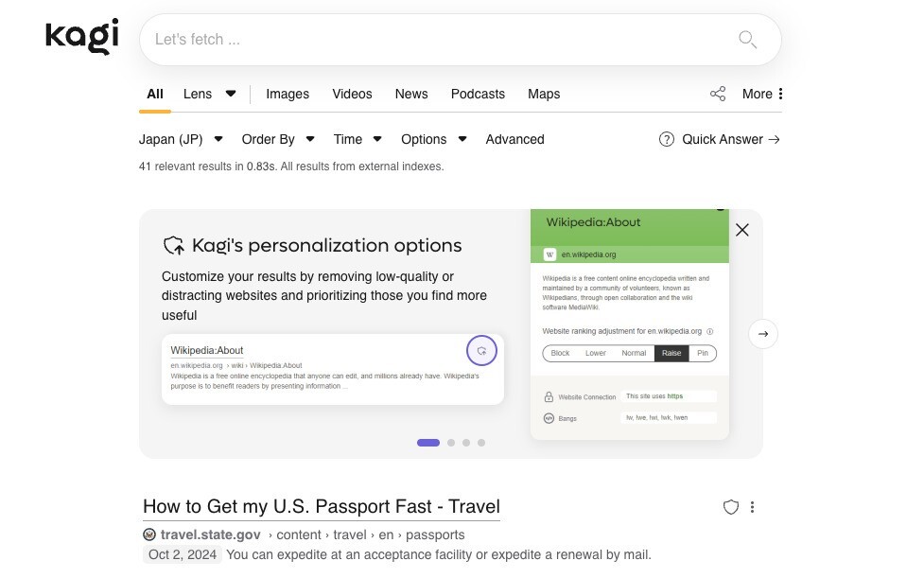The height and width of the screenshot is (578, 924).
Task: Click the Kagi logo
Action: 82,37
